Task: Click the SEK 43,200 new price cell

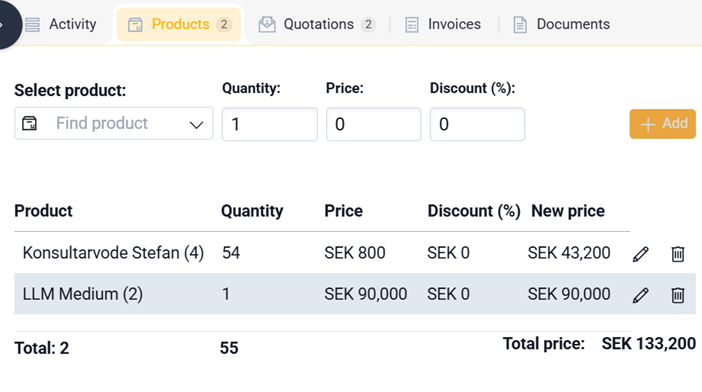Action: tap(569, 253)
